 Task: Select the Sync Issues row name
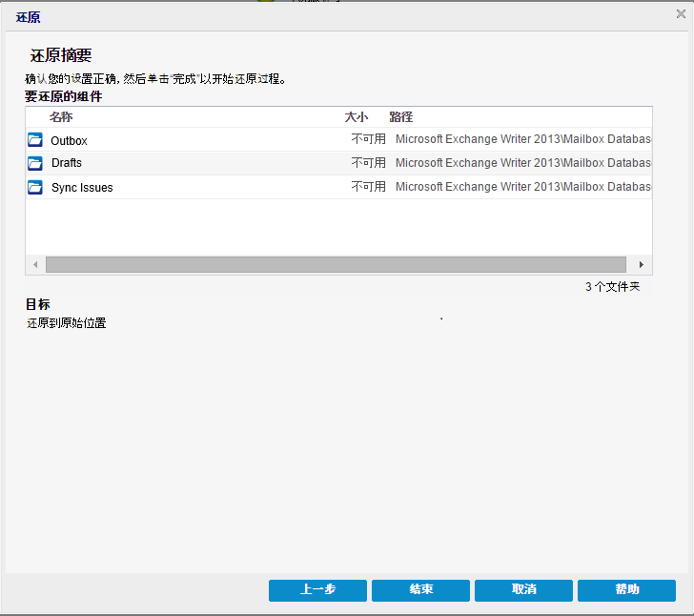coord(82,188)
